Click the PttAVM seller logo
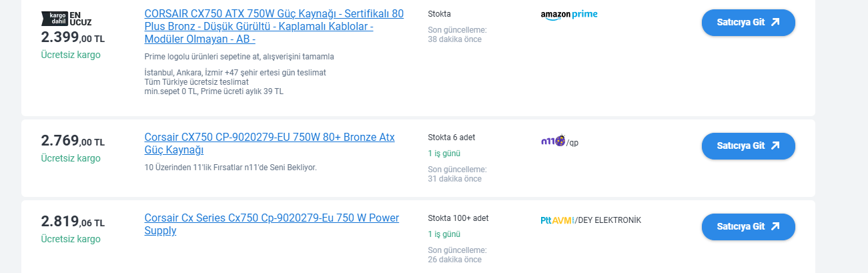 coord(556,220)
